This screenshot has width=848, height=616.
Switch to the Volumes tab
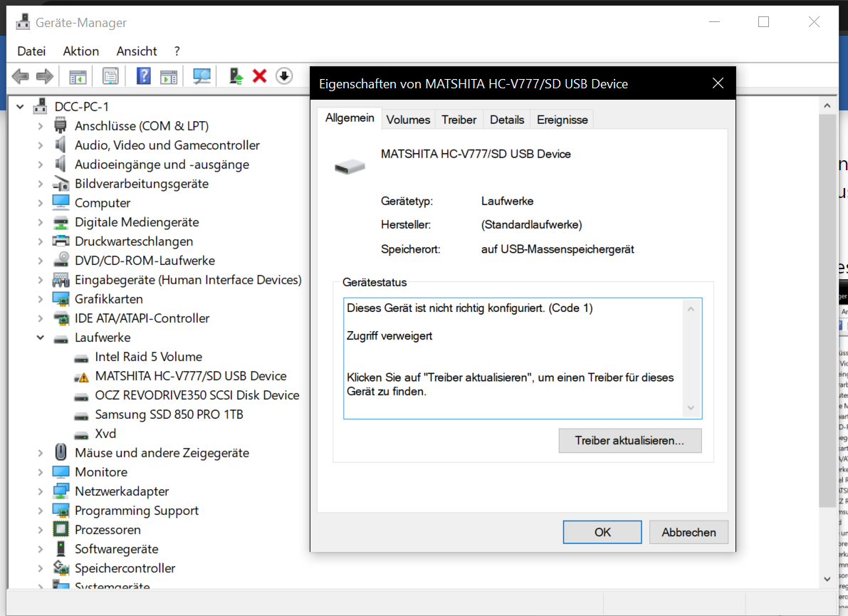408,120
